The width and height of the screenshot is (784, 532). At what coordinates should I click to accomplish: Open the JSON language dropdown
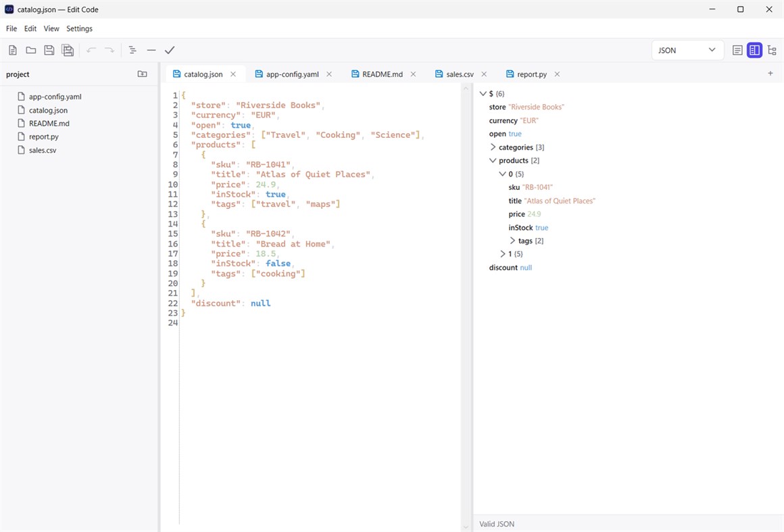(687, 50)
